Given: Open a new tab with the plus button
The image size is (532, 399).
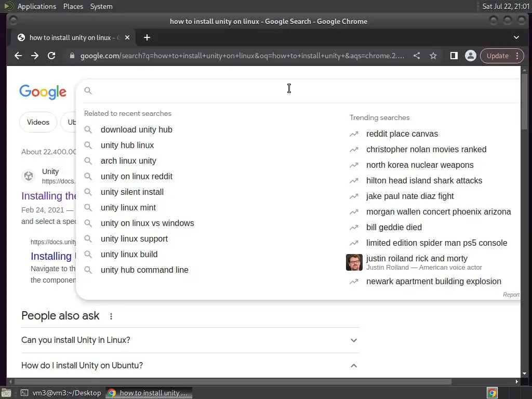Looking at the screenshot, I should [x=147, y=37].
